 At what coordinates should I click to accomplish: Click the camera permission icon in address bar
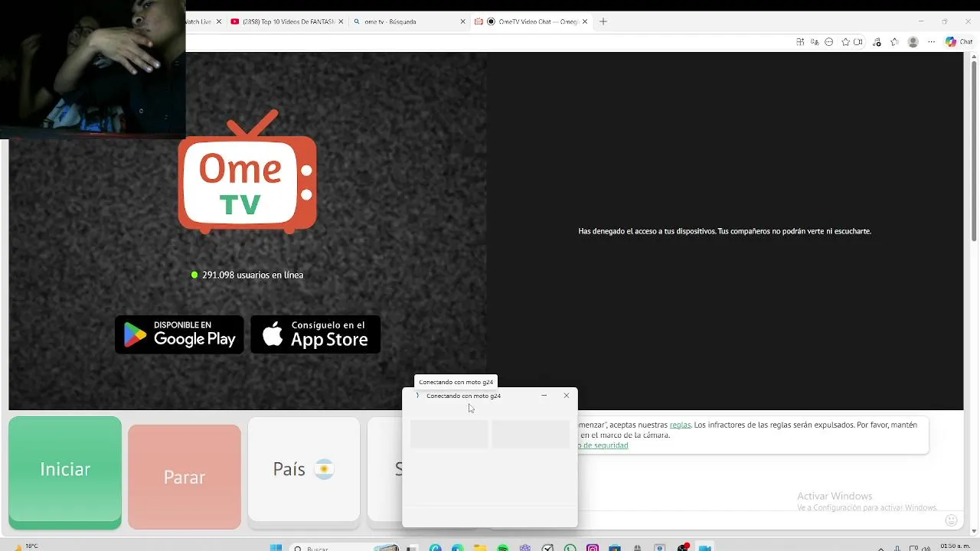pyautogui.click(x=857, y=42)
